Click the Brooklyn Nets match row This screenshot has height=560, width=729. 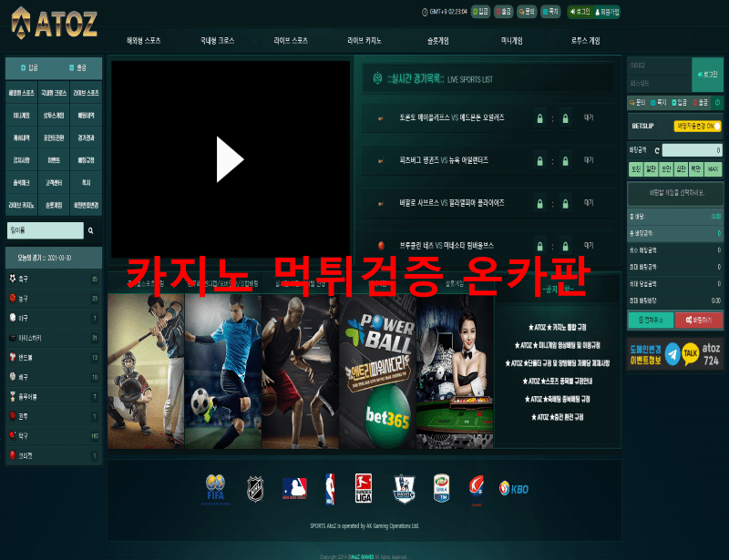[488, 245]
